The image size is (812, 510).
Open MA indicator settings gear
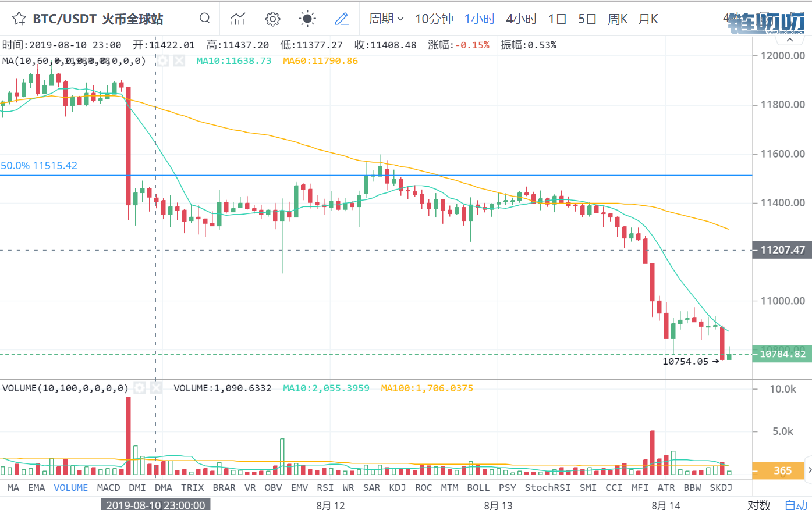tap(163, 60)
